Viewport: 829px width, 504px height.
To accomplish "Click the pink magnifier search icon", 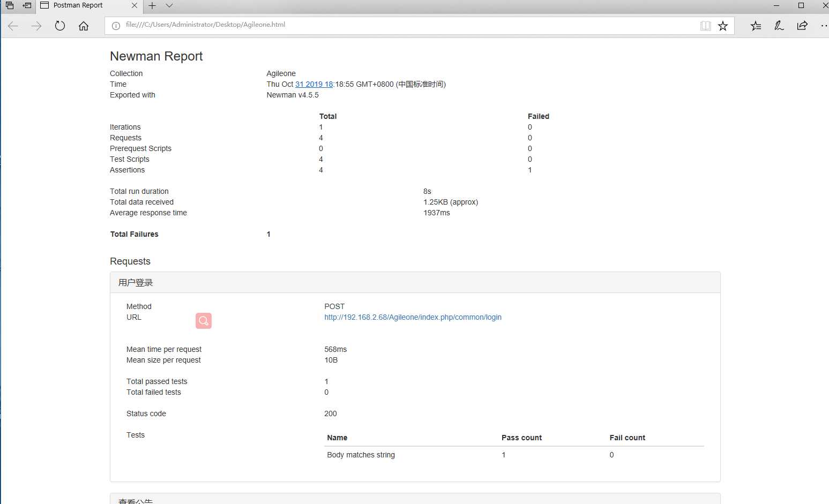I will [x=204, y=321].
